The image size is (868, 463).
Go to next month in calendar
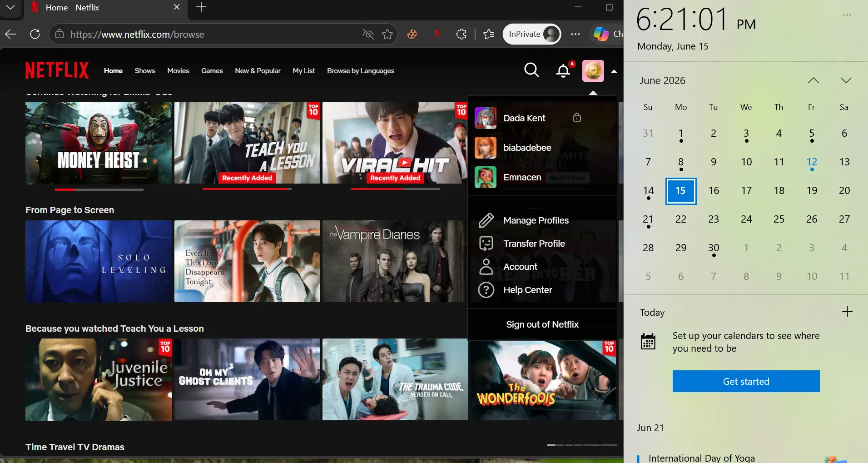click(x=846, y=80)
